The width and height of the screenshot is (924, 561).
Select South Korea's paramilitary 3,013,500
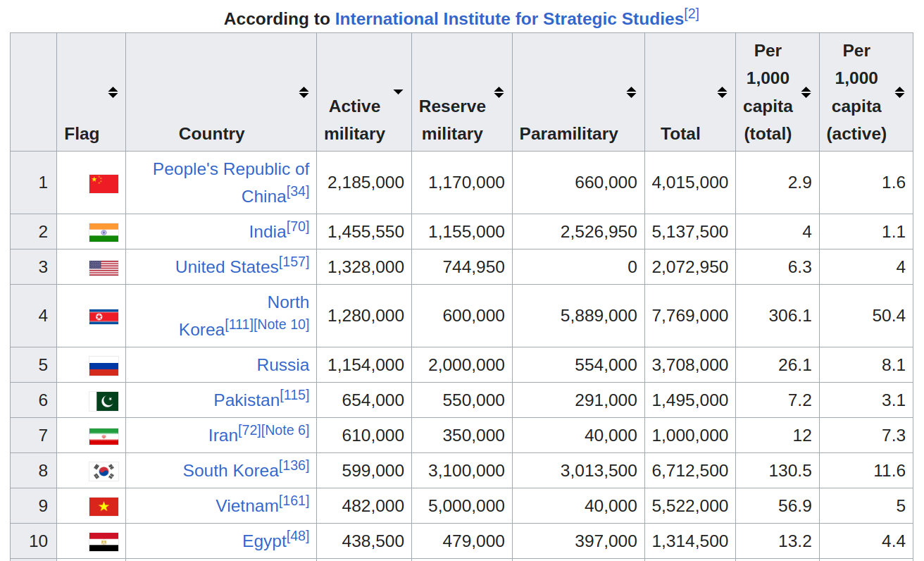click(599, 471)
